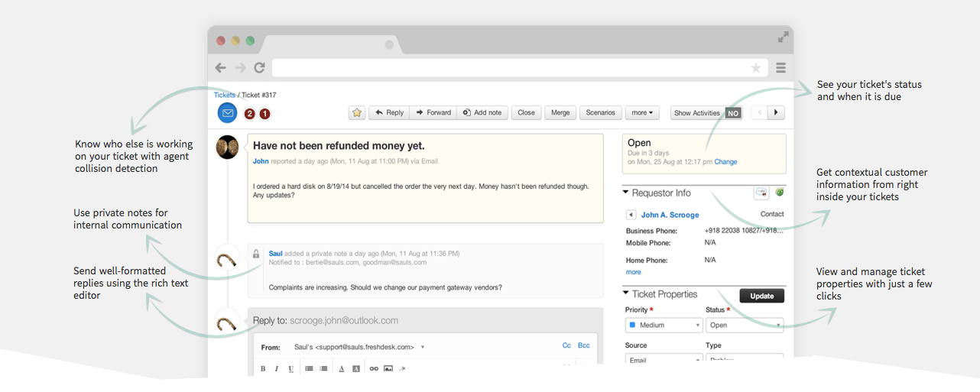
Task: Toggle bold in the reply editor
Action: [263, 368]
